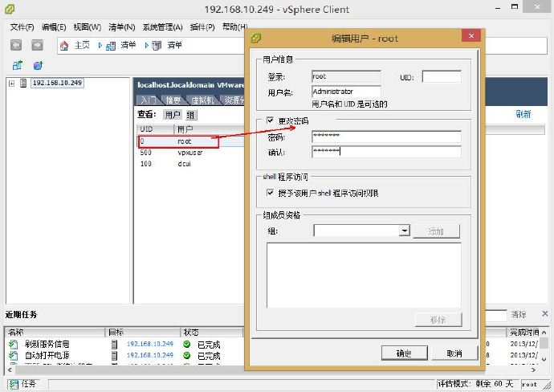The image size is (554, 392).
Task: Click the new virtual machine toolbar icon
Action: (x=18, y=65)
